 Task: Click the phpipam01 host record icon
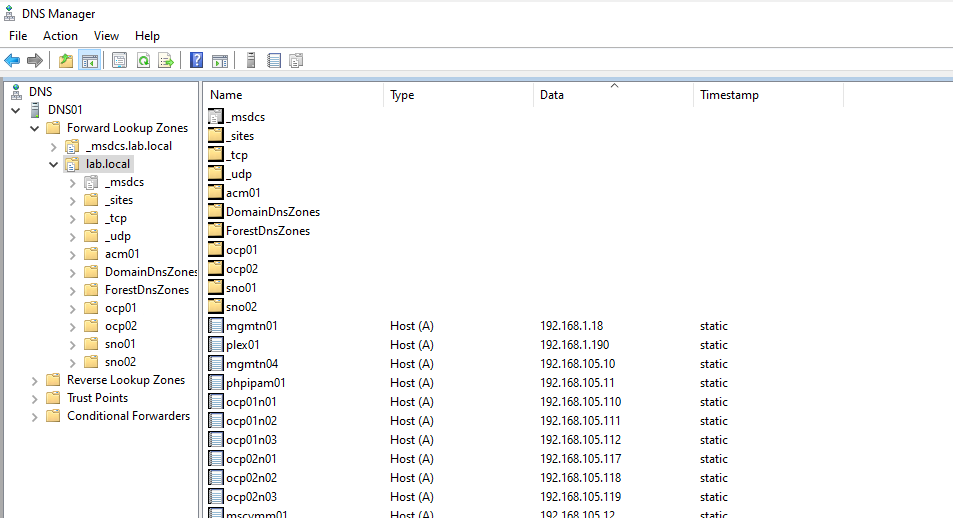tap(215, 382)
